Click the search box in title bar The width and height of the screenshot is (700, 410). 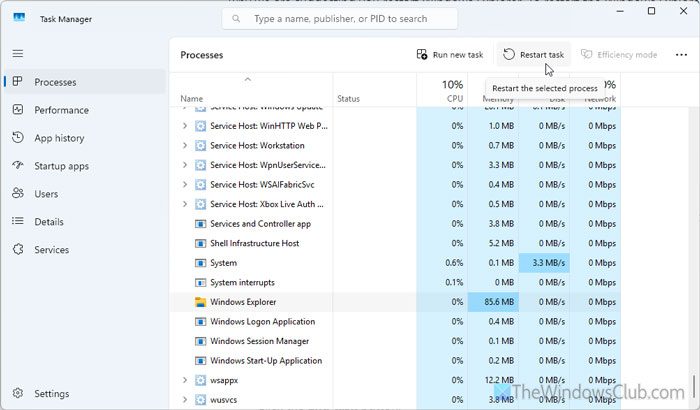[x=340, y=18]
